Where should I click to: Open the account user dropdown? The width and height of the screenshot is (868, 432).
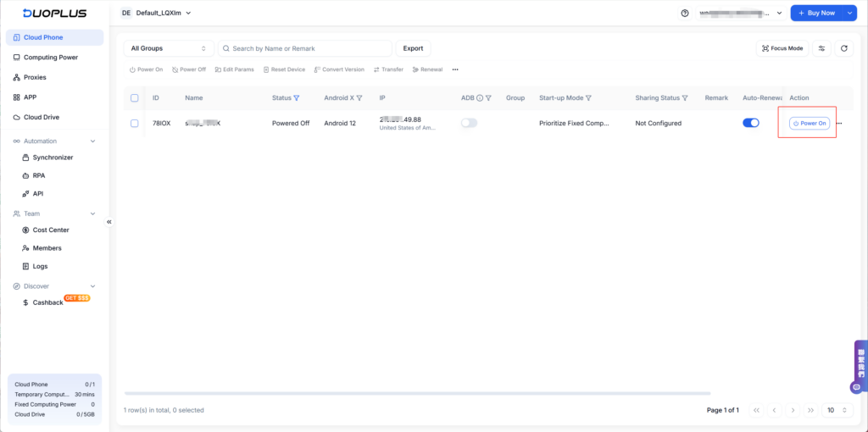pyautogui.click(x=741, y=13)
